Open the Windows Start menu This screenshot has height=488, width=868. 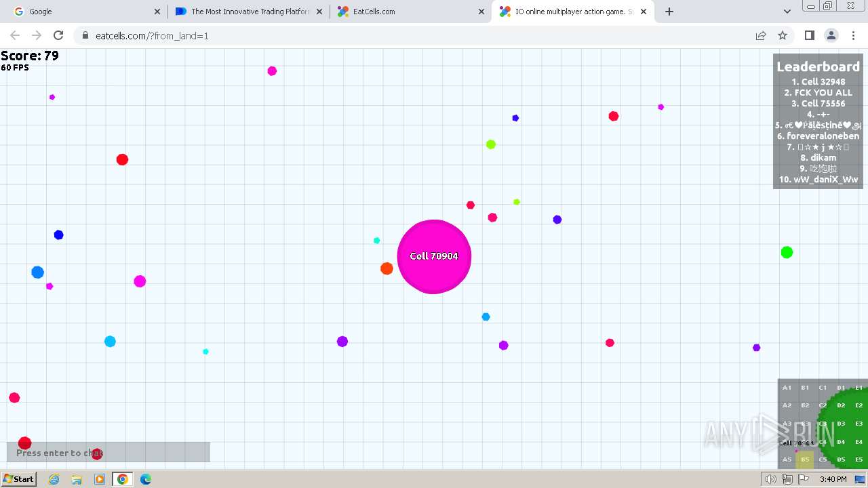pyautogui.click(x=18, y=479)
